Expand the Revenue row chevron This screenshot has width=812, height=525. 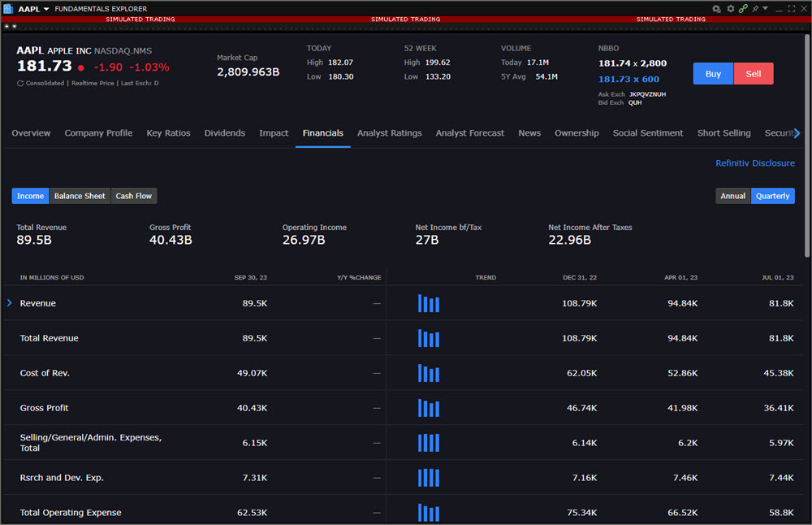tap(9, 302)
